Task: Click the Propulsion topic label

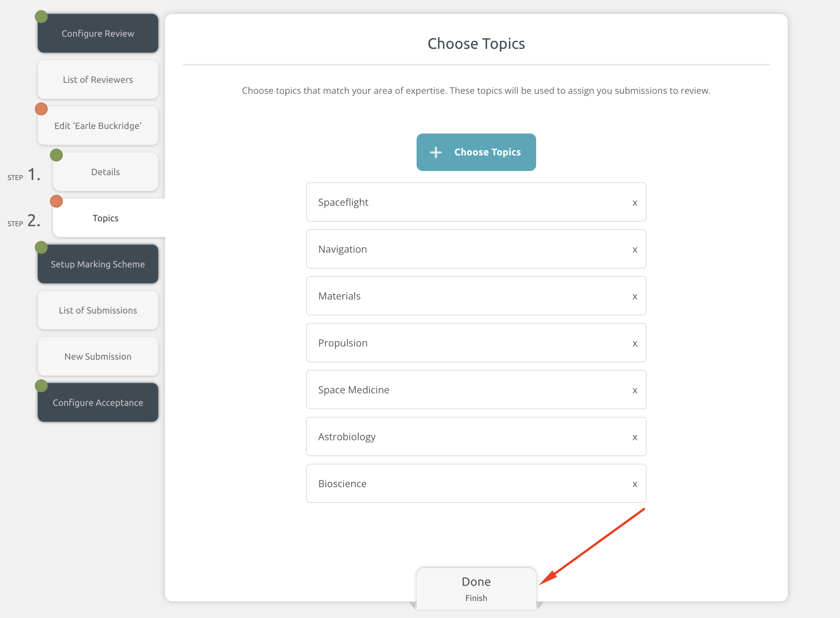Action: click(x=343, y=343)
